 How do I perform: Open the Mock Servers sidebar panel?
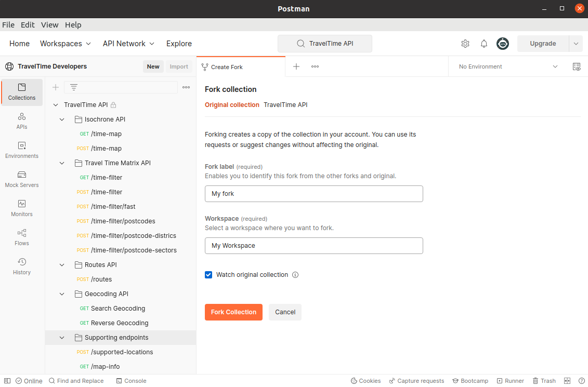[21, 179]
